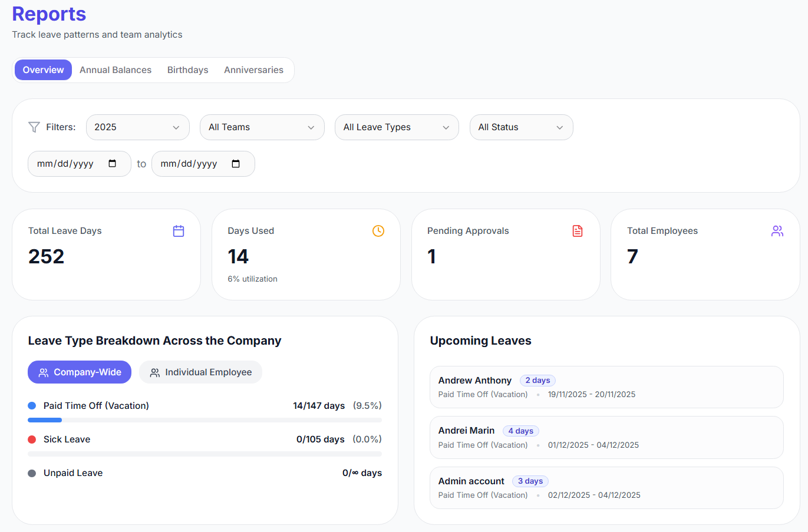Open Andrei Marin's upcoming leave entry

tap(606, 437)
